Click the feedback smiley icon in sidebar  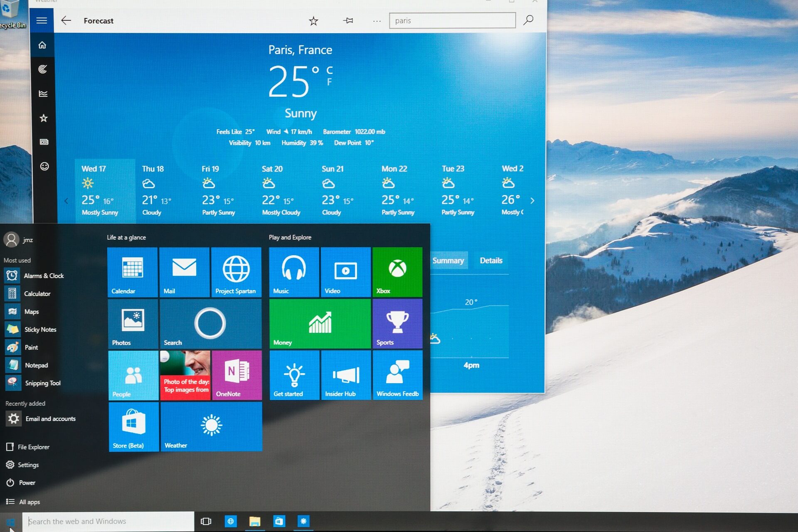[44, 166]
